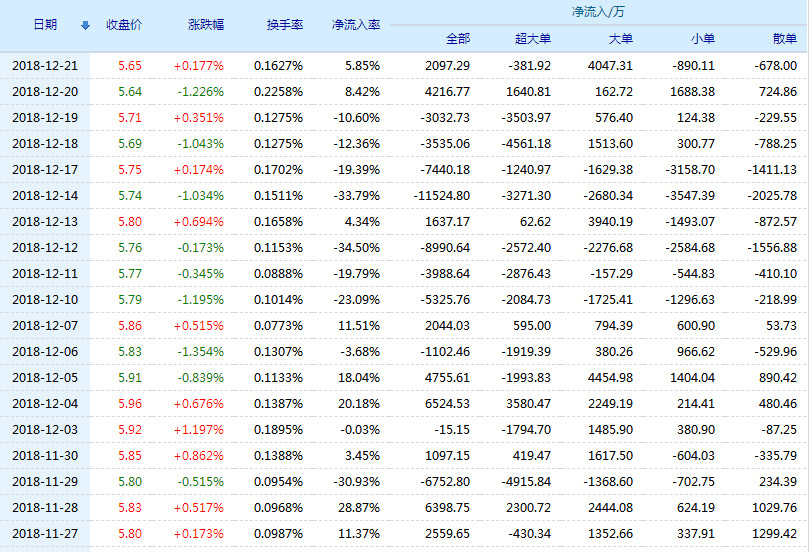
Task: Click the date sort arrow icon
Action: pyautogui.click(x=85, y=25)
